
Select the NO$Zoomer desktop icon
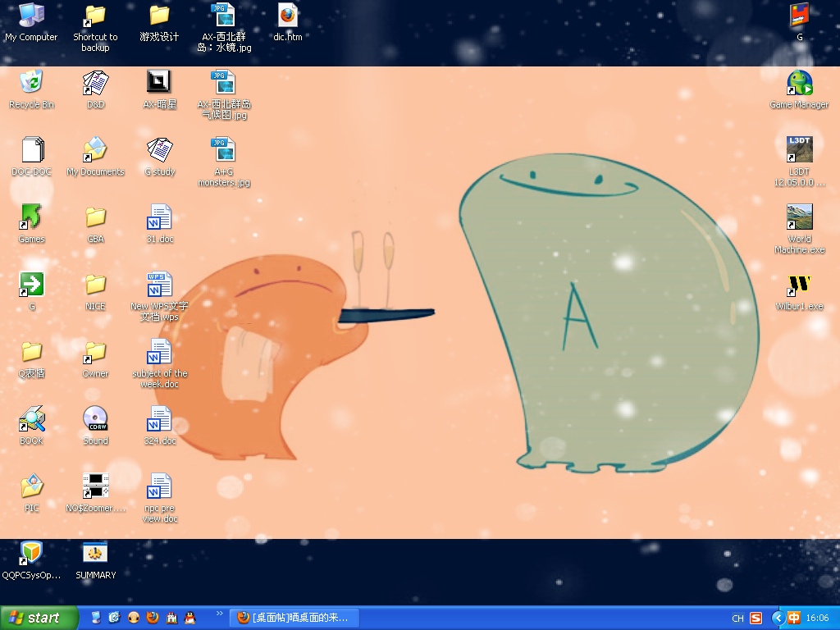95,493
